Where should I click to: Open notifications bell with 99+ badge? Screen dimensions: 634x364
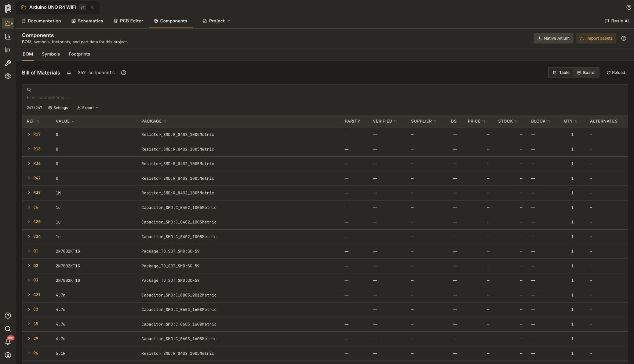(8, 342)
